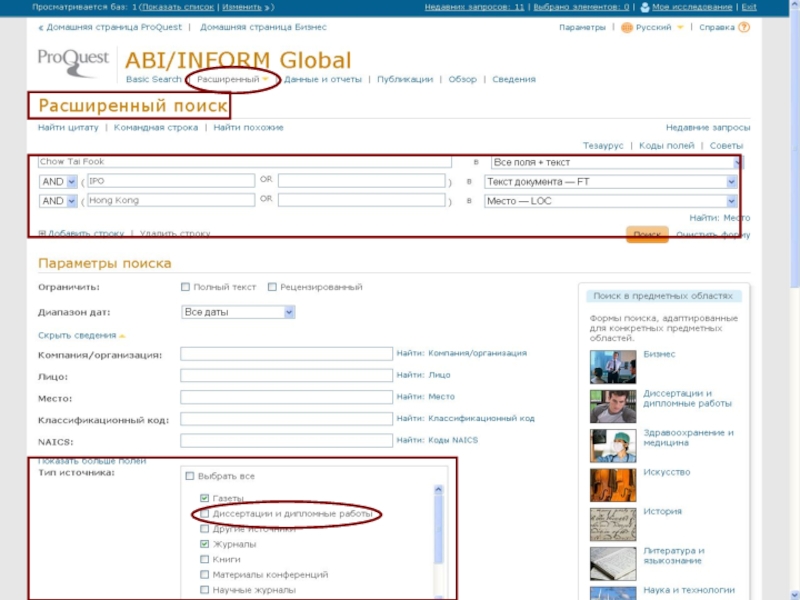Click Найти: Коды NAICS lookup link

coord(437,440)
